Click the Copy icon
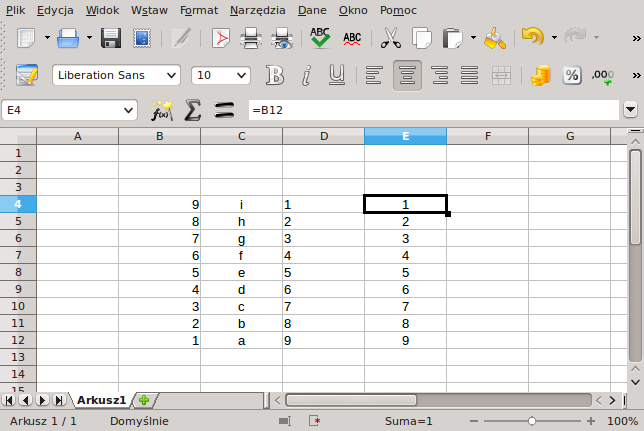This screenshot has height=431, width=644. tap(421, 38)
